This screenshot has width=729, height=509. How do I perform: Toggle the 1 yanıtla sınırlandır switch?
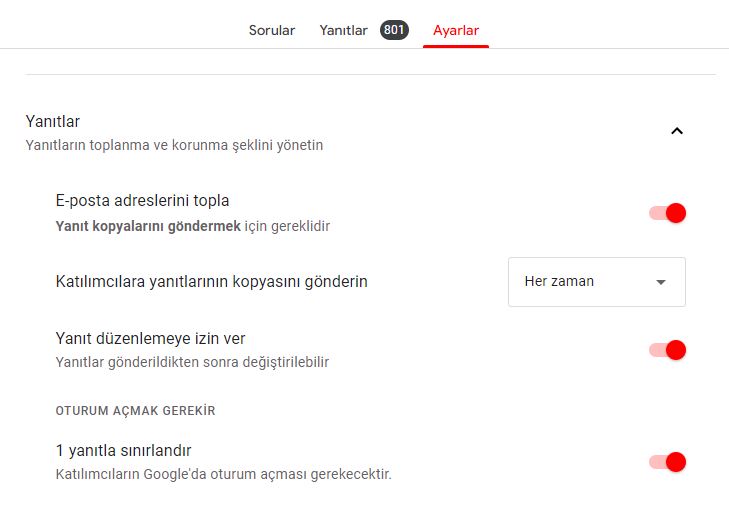tap(667, 462)
